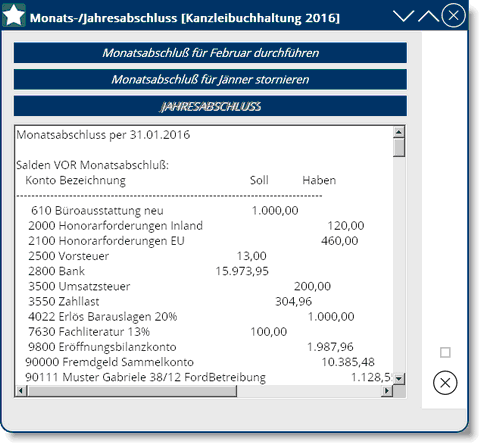481x445 pixels.
Task: Click the 'Soll' column header
Action: 259,180
